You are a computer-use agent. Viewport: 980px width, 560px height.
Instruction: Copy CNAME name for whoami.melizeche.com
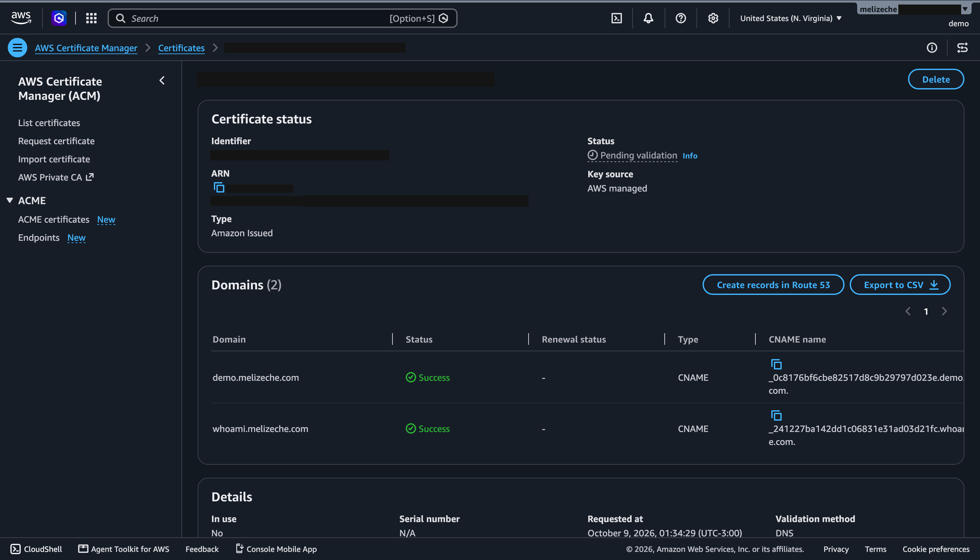(776, 415)
